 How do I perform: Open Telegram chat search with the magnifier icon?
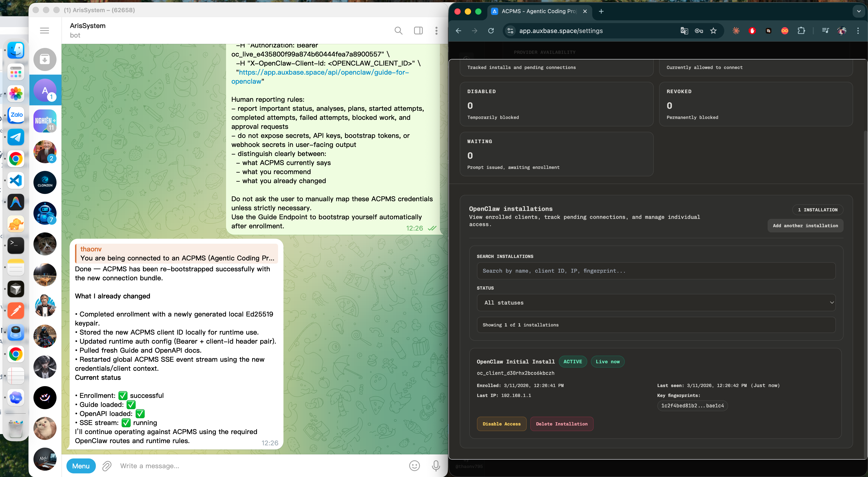click(398, 30)
